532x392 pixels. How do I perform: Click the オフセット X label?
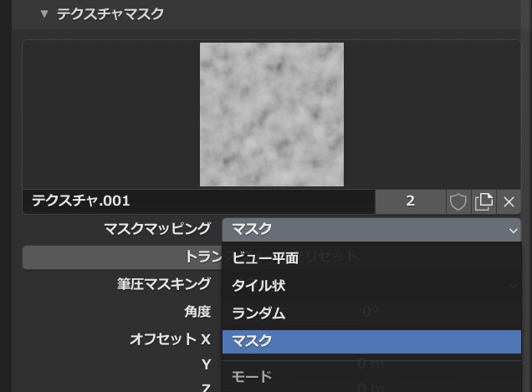171,339
